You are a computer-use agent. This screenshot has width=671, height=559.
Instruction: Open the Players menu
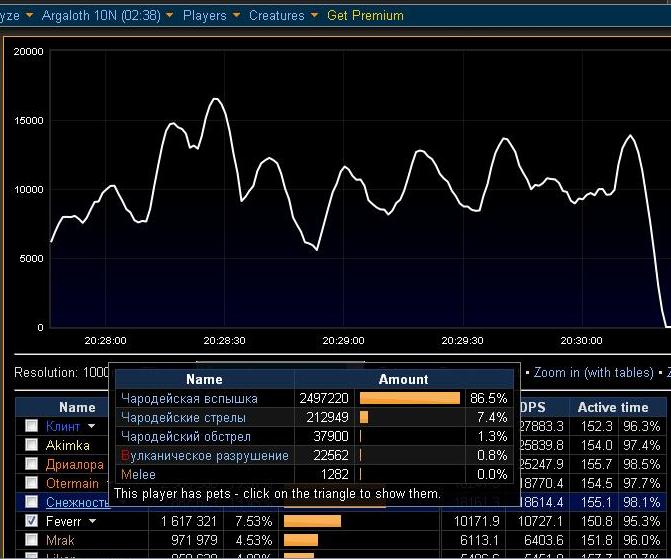(x=211, y=16)
